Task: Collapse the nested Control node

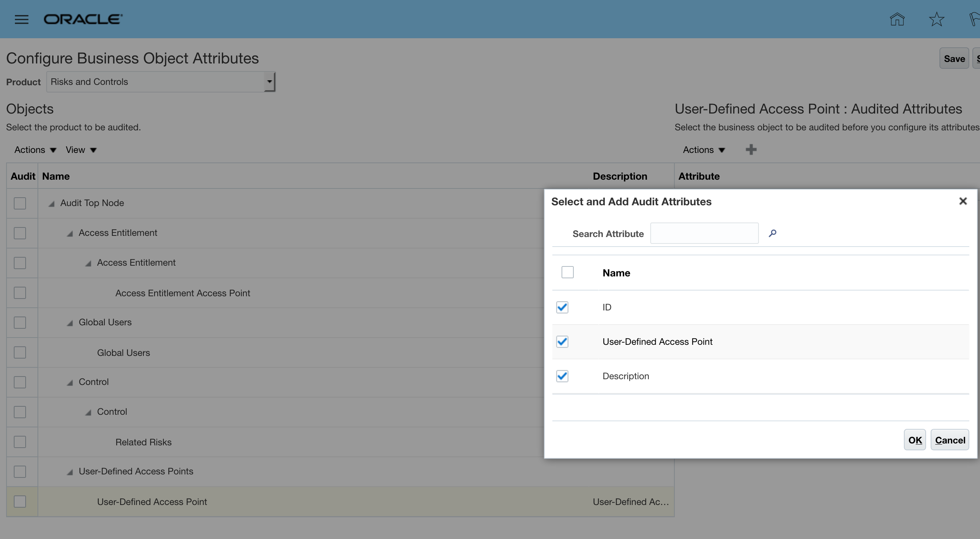Action: point(88,412)
